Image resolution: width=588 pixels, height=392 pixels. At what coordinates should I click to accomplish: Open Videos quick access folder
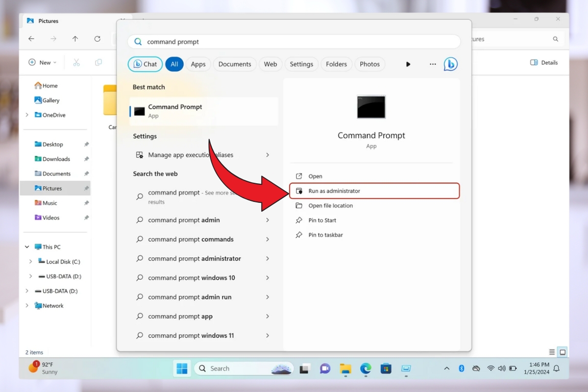[47, 218]
